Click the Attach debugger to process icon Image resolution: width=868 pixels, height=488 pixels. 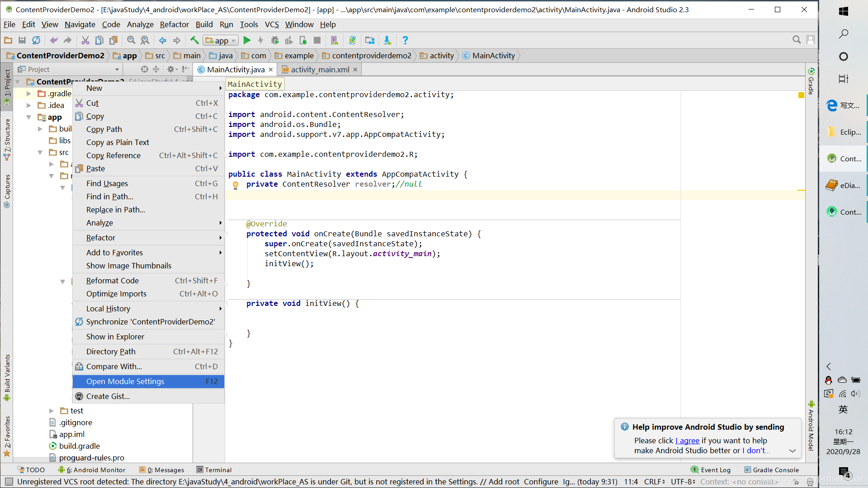click(303, 40)
